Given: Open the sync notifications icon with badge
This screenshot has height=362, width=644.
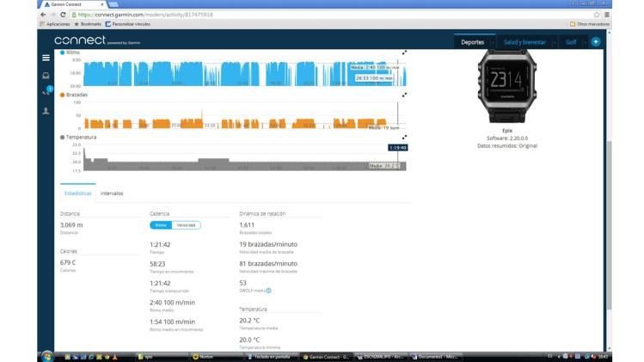Looking at the screenshot, I should [x=46, y=91].
